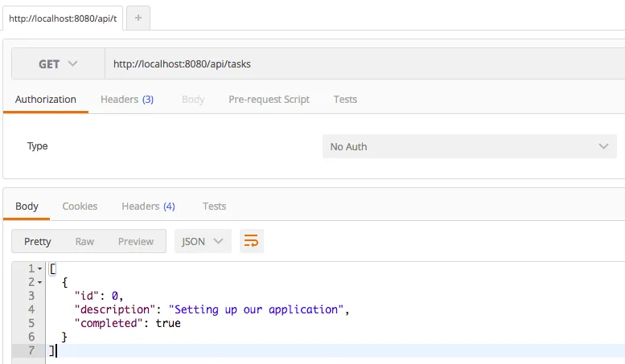Click the request URL input field
The image size is (625, 364).
click(362, 63)
